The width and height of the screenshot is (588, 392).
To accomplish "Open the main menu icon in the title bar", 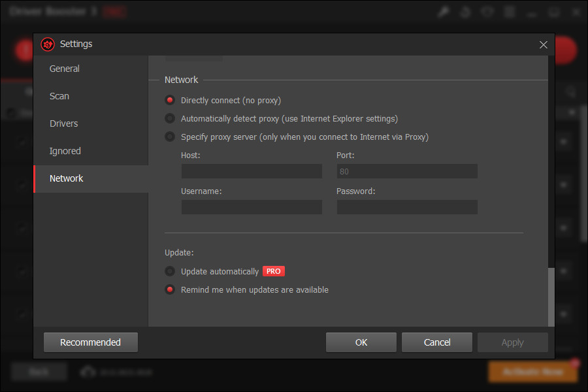I will 509,11.
